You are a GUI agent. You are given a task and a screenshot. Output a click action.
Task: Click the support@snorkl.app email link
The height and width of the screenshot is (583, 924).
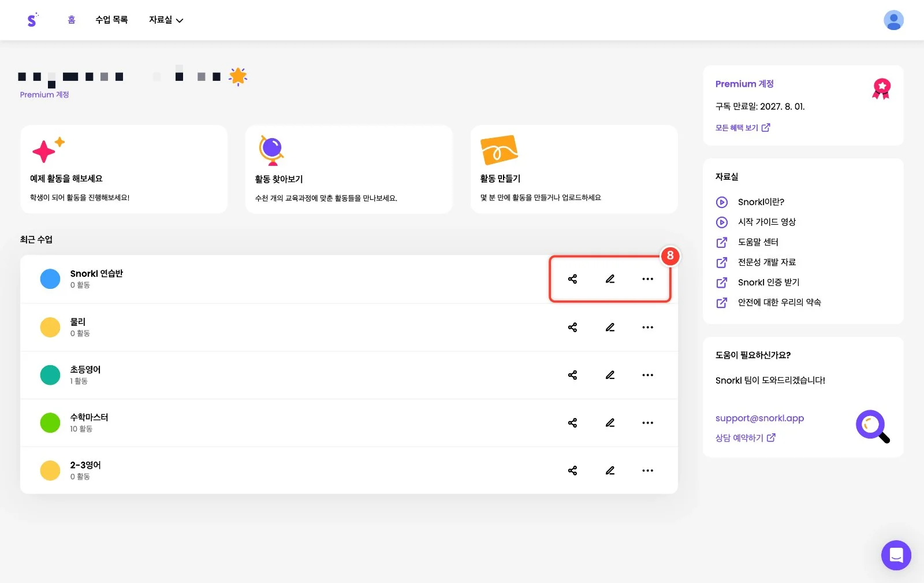click(759, 418)
